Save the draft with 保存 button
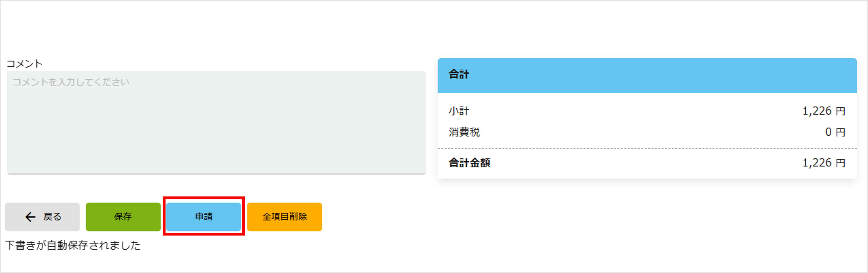This screenshot has width=868, height=273. (123, 217)
